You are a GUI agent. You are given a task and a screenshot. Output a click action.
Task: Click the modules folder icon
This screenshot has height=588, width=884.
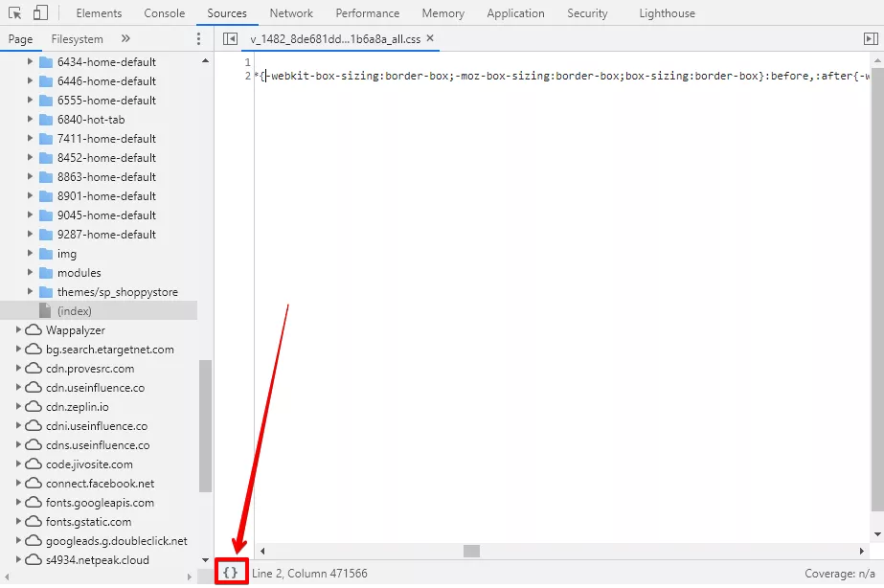click(x=46, y=273)
